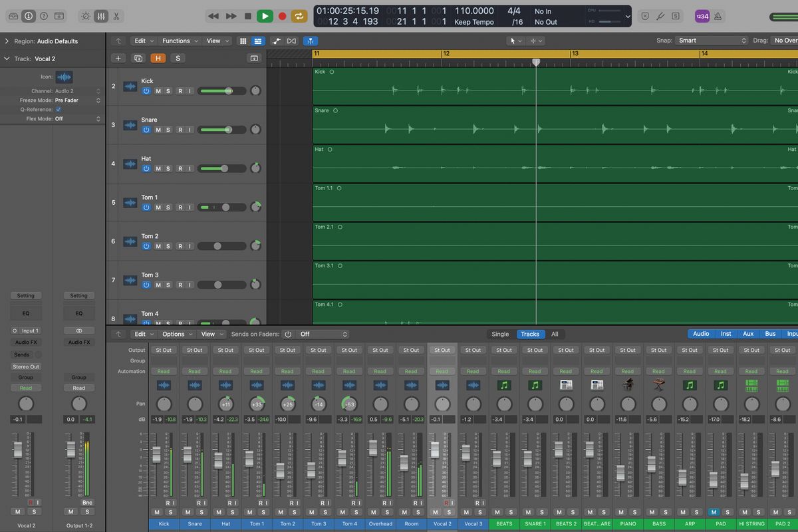Click the Vocal 2 pan knob in the mixer
Viewport: 798px width, 532px height.
(442, 404)
